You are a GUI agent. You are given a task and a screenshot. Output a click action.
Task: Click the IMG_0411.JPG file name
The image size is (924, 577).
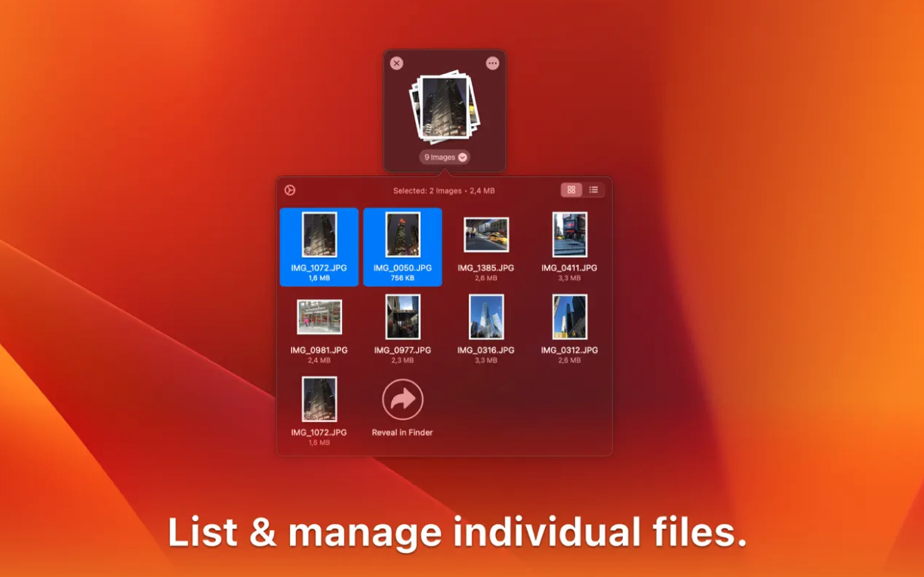tap(569, 268)
